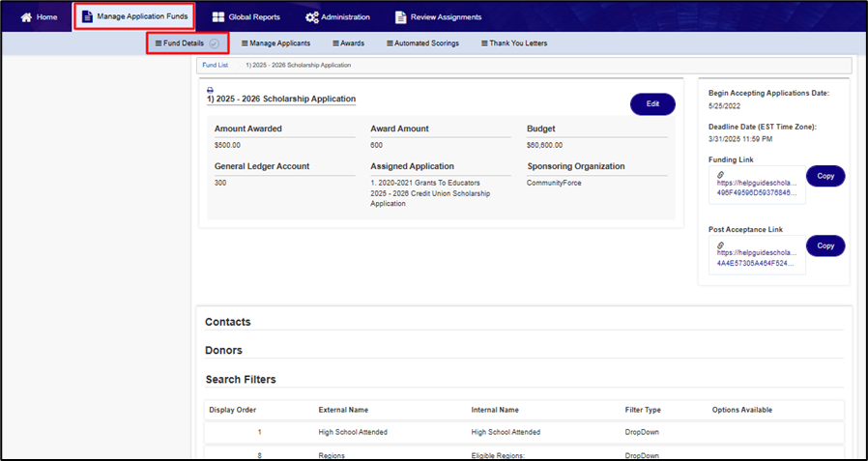The image size is (868, 461).
Task: Open Automated Scorings submenu
Action: point(422,43)
